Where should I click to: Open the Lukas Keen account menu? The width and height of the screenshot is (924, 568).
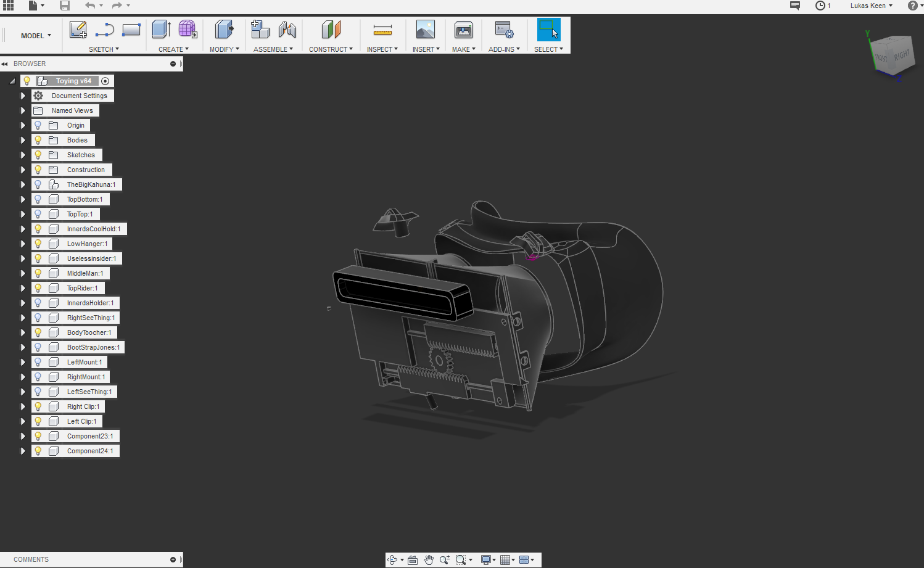(871, 6)
